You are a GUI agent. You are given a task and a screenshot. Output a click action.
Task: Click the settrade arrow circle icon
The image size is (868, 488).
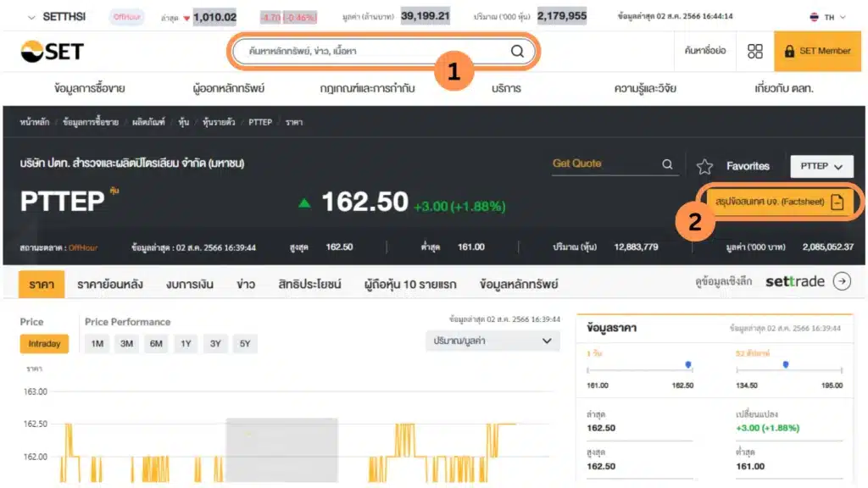tap(842, 281)
